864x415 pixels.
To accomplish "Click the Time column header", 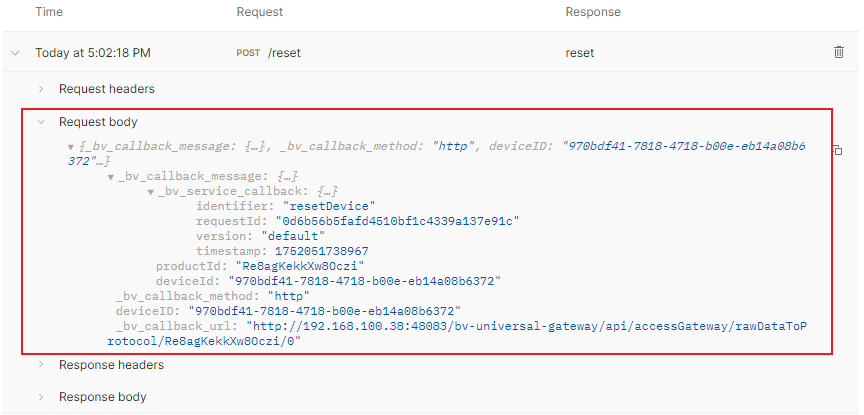I will pos(49,12).
